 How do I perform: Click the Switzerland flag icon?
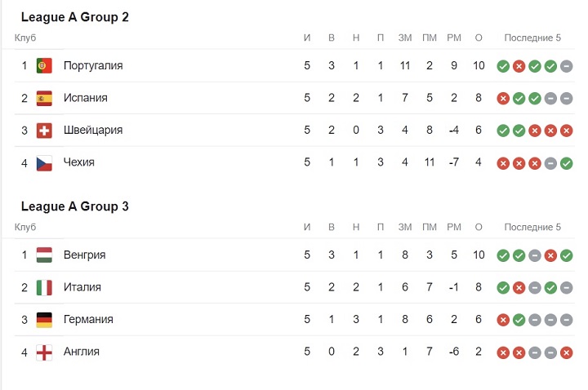click(x=44, y=131)
